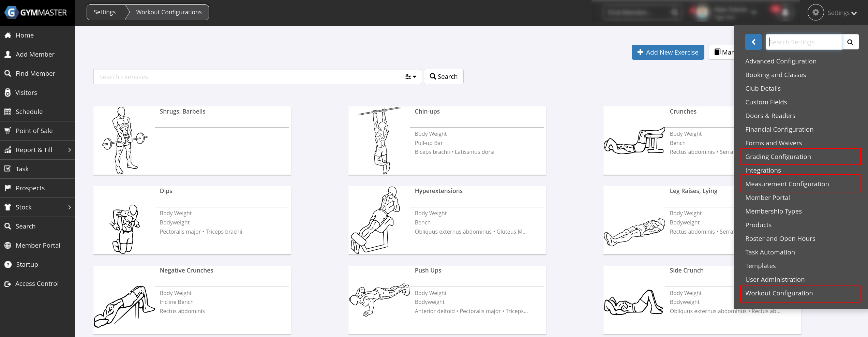Viewport: 868px width, 337px height.
Task: Choose Grading Configuration from settings list
Action: pyautogui.click(x=778, y=157)
